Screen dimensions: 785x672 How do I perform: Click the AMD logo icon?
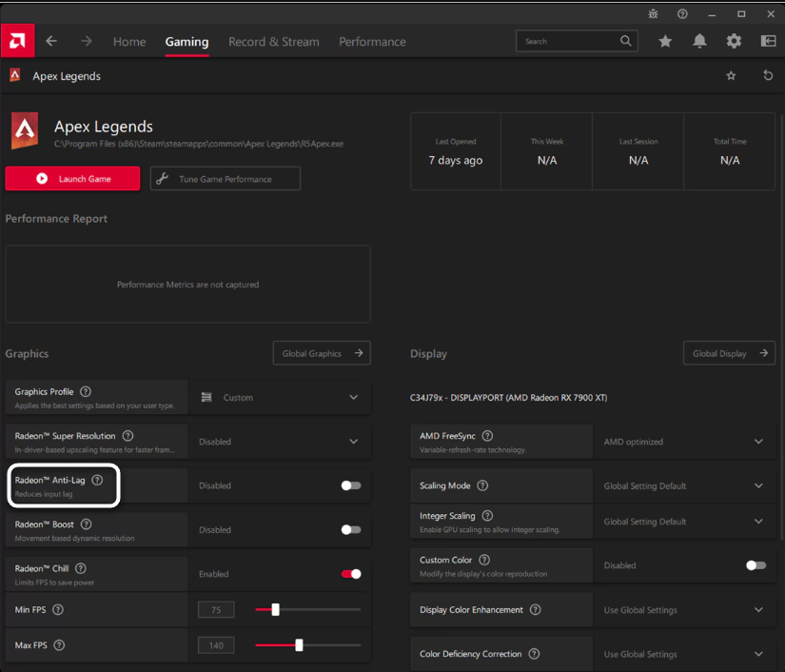(17, 41)
